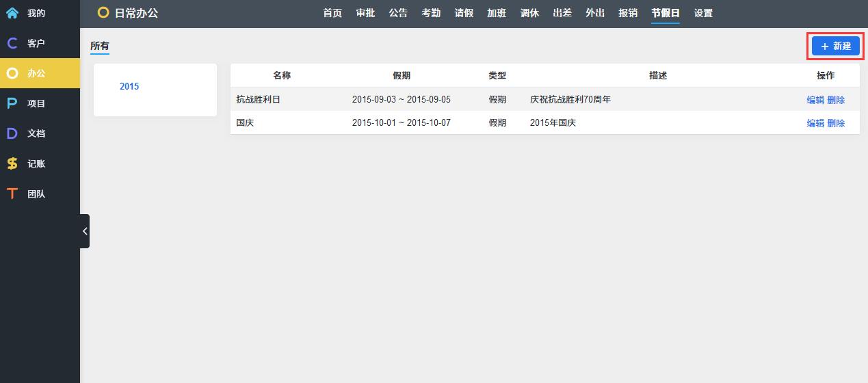Viewport: 868px width, 383px height.
Task: Go to the 审批 tab
Action: [x=365, y=13]
